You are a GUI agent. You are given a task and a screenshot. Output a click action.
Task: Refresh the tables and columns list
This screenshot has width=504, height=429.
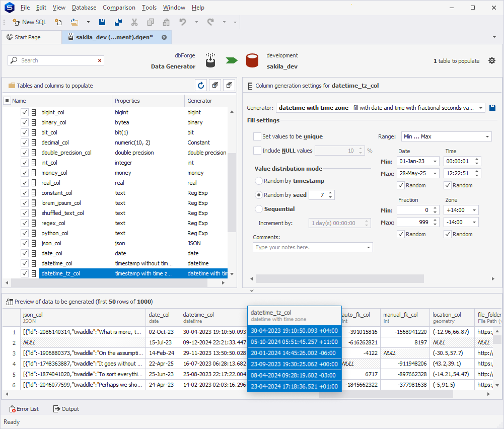pyautogui.click(x=201, y=86)
